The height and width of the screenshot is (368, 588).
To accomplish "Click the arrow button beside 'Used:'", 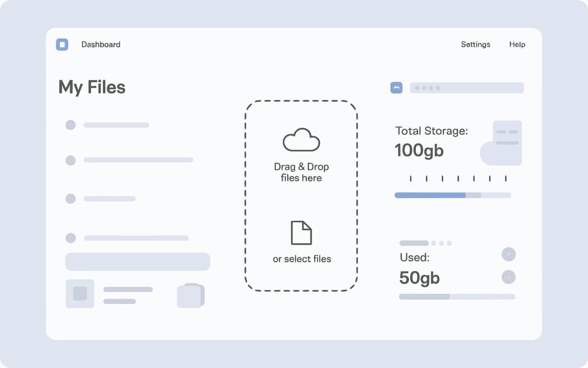I will 508,254.
